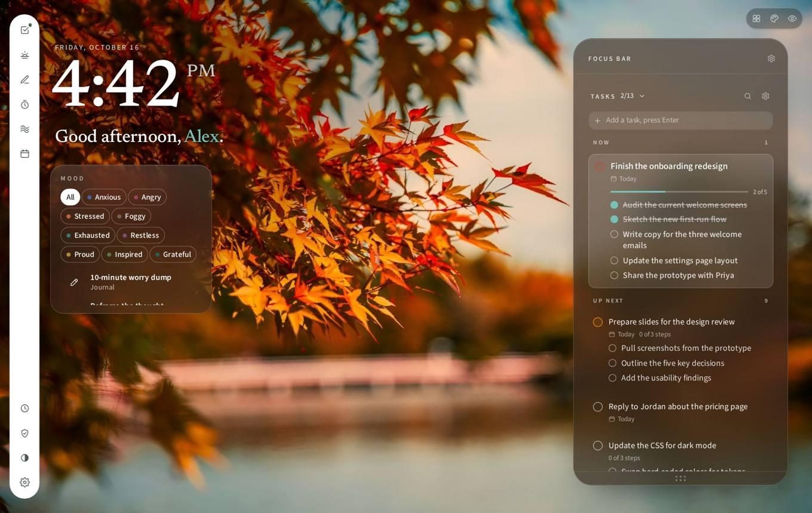Check Update the settings page layout
The image size is (812, 513).
614,261
